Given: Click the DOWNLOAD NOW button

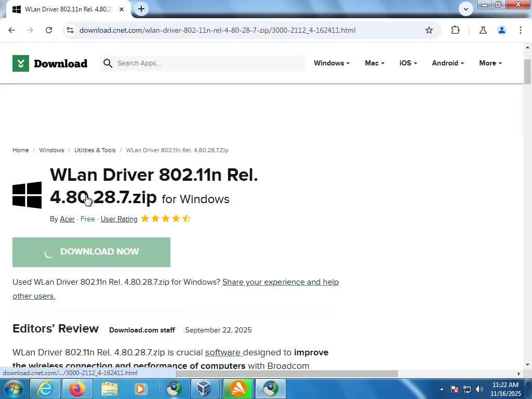Looking at the screenshot, I should pyautogui.click(x=91, y=252).
